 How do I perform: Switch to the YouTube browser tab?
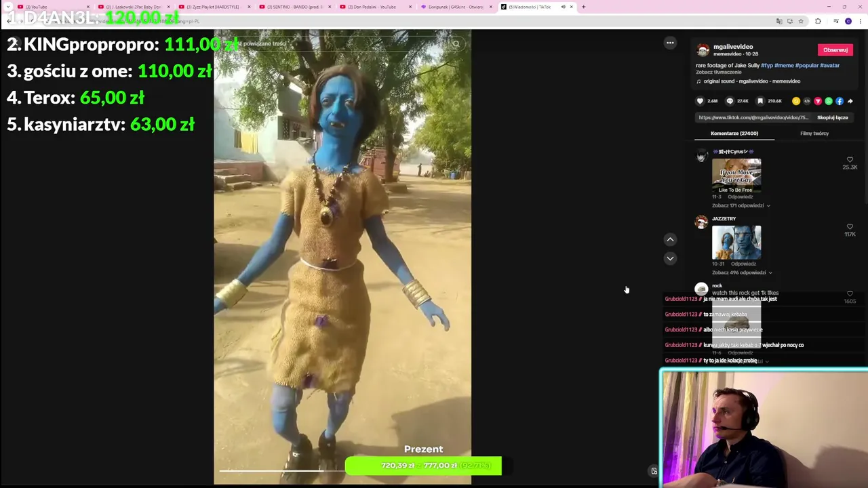(x=53, y=7)
